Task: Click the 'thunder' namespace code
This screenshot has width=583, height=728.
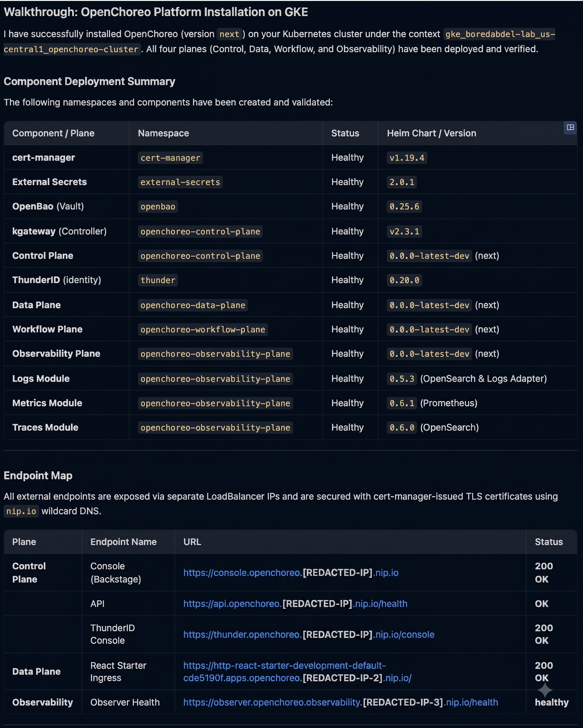Action: 158,280
